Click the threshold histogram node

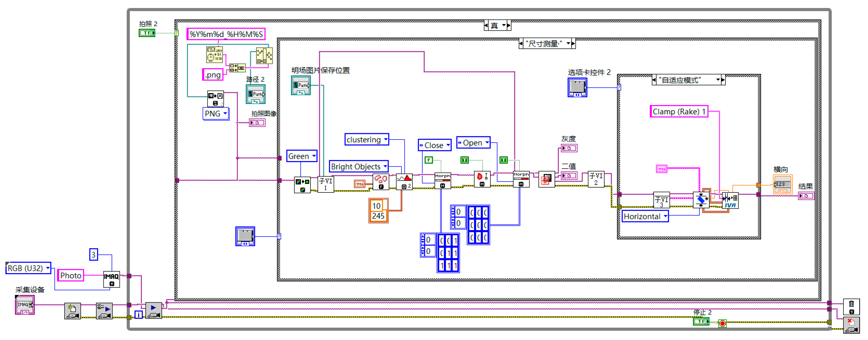click(x=404, y=182)
